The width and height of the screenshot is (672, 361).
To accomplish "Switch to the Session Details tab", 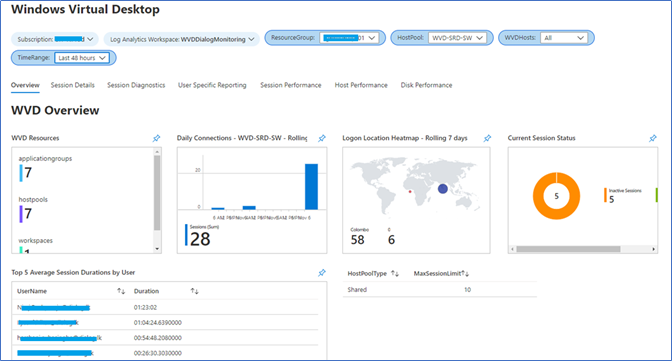I will 72,85.
